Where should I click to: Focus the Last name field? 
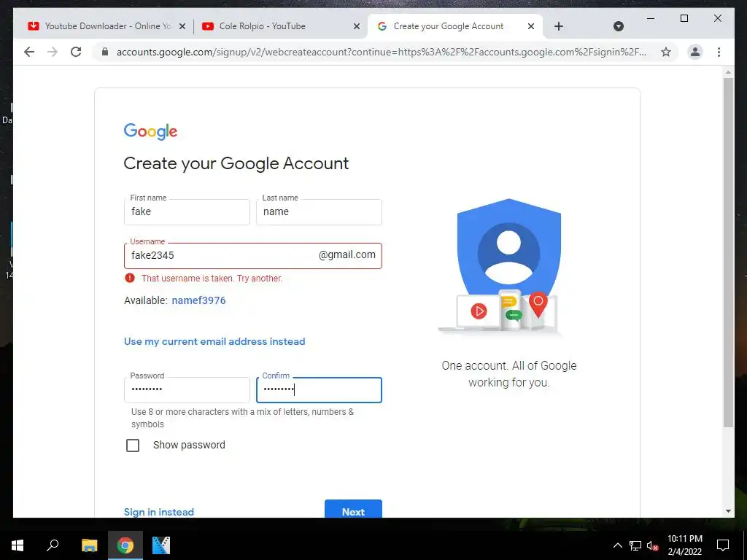[x=319, y=212]
